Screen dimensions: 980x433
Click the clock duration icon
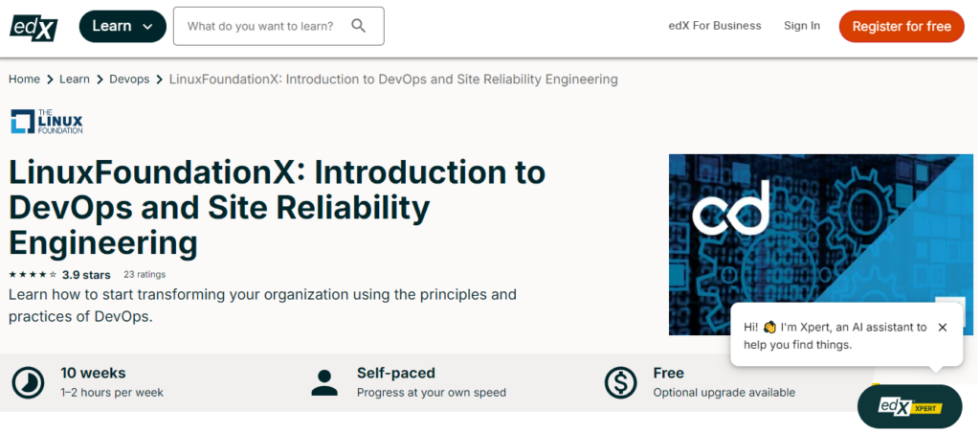point(29,383)
